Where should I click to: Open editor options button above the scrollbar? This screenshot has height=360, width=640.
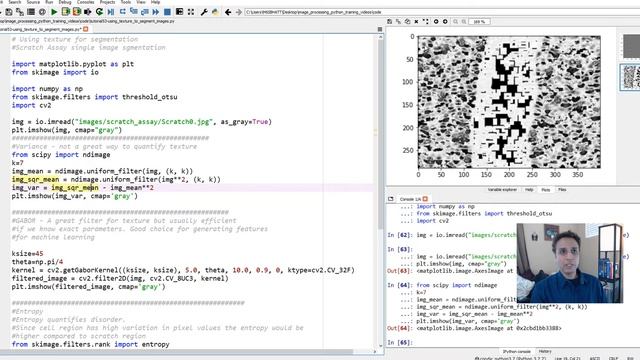coord(380,29)
